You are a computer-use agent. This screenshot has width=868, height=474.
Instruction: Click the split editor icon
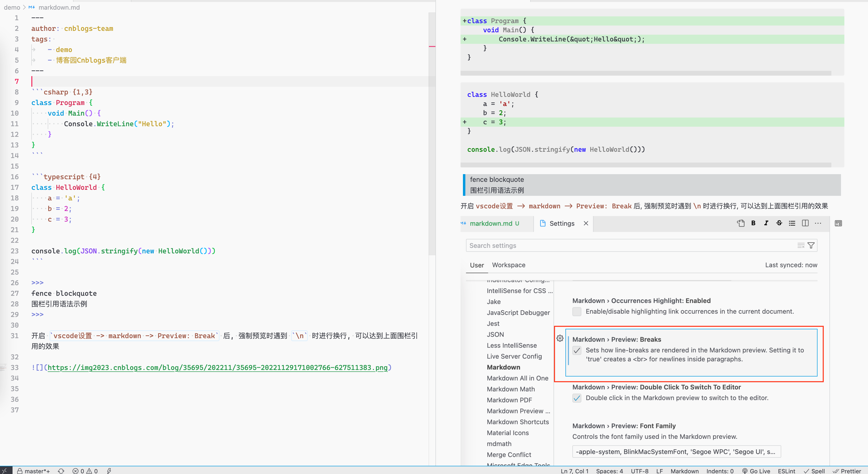[805, 223]
